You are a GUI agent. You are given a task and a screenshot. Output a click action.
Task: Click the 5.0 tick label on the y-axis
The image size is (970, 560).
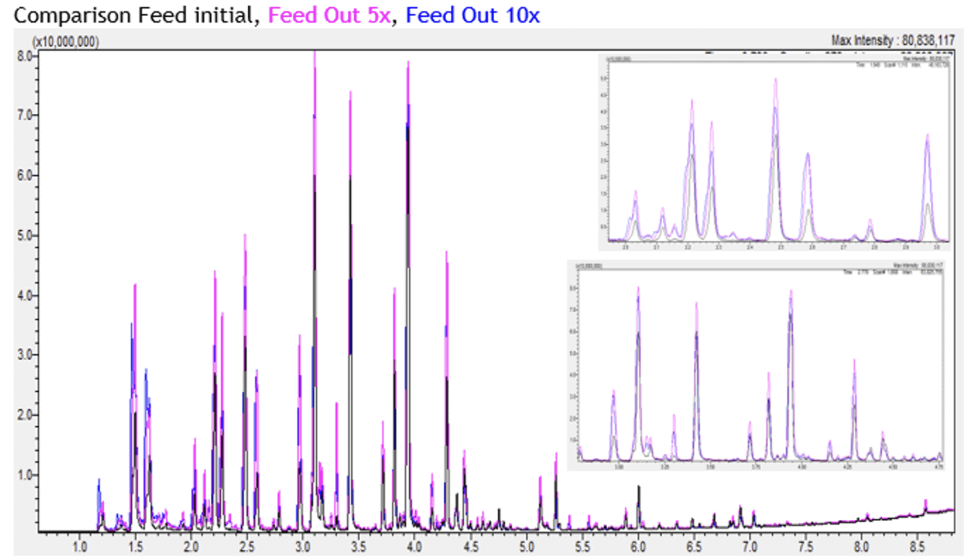point(26,235)
